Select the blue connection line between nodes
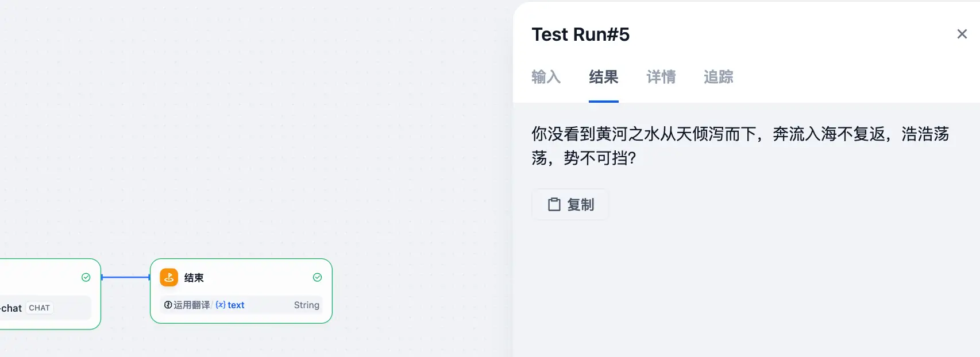This screenshot has height=357, width=980. tap(125, 277)
